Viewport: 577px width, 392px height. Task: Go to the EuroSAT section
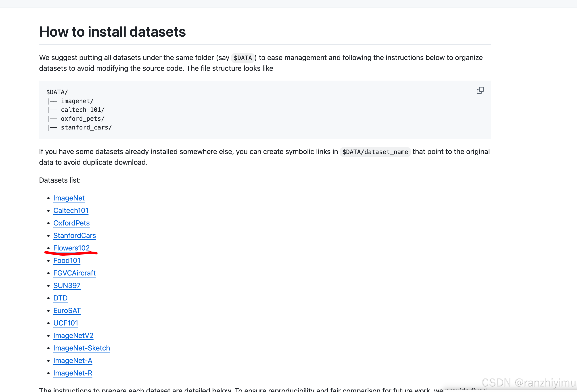(67, 311)
